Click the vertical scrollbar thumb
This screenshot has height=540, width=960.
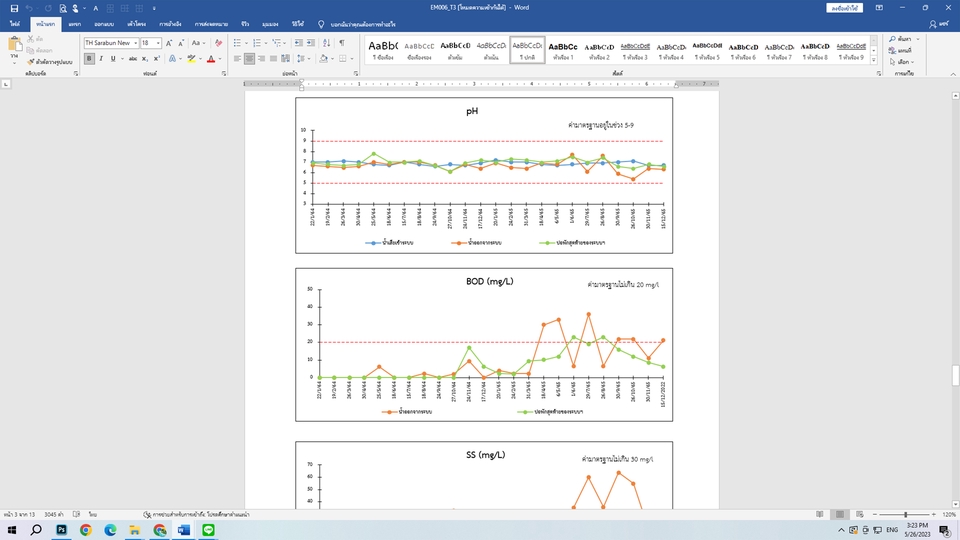click(955, 375)
